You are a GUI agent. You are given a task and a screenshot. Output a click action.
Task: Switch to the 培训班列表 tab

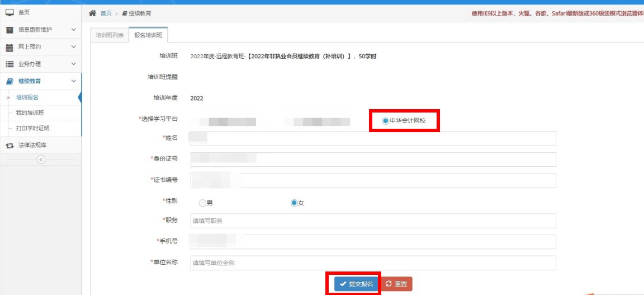coord(110,35)
